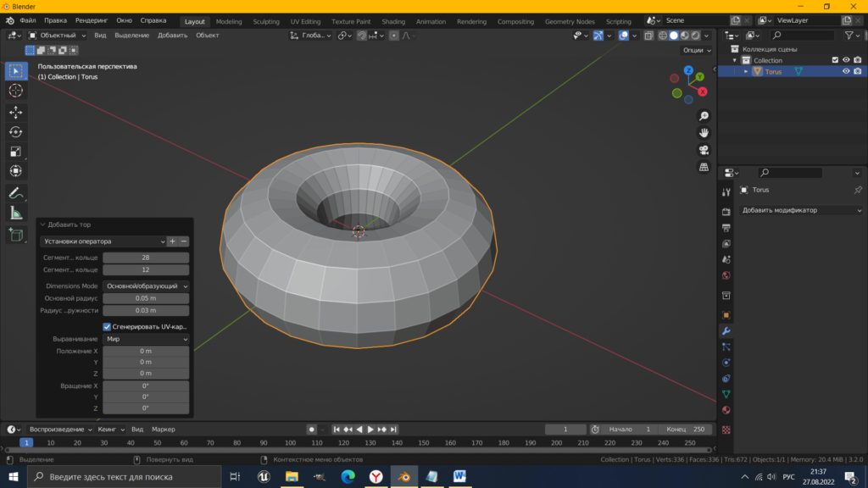Open the Add Modifier dropdown
This screenshot has height=488, width=868.
pos(801,210)
